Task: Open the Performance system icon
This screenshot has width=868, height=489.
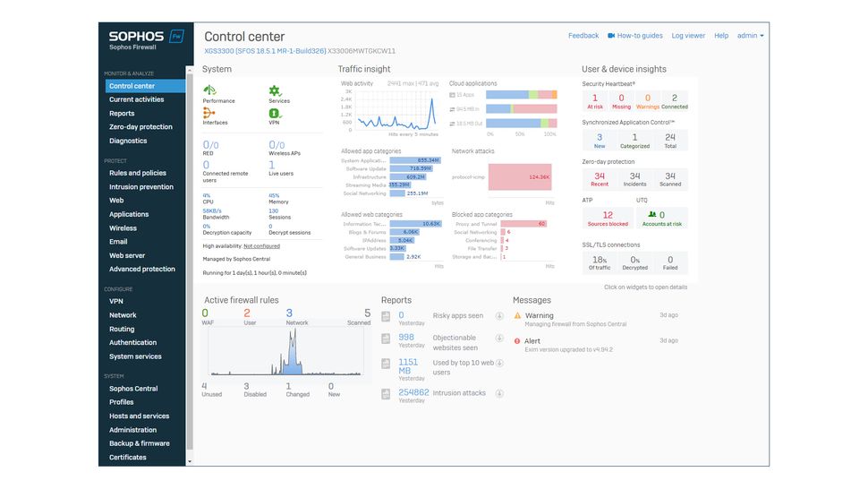Action: (x=209, y=90)
